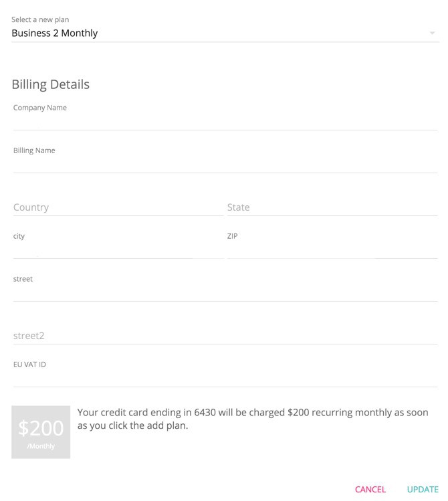This screenshot has width=448, height=501.
Task: Confirm plan change with UPDATE button
Action: [423, 490]
